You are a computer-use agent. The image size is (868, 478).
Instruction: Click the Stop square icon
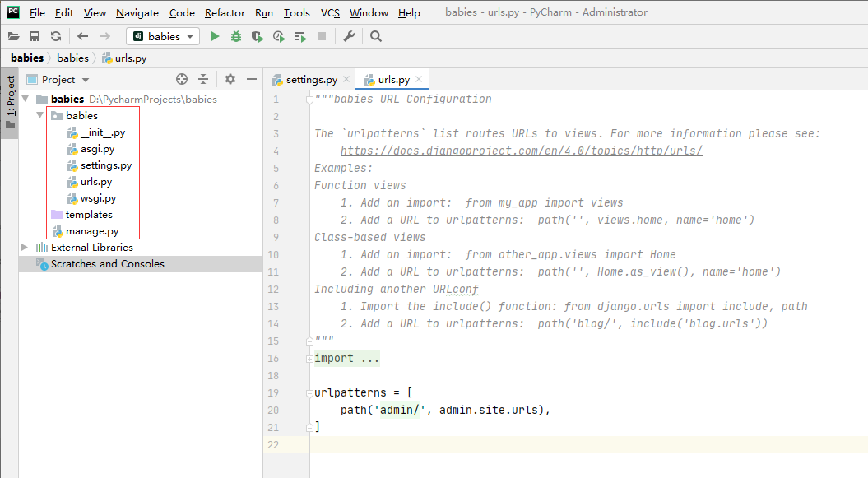(322, 36)
